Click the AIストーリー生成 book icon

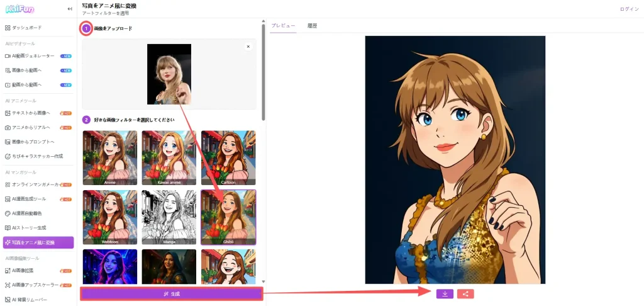click(8, 227)
